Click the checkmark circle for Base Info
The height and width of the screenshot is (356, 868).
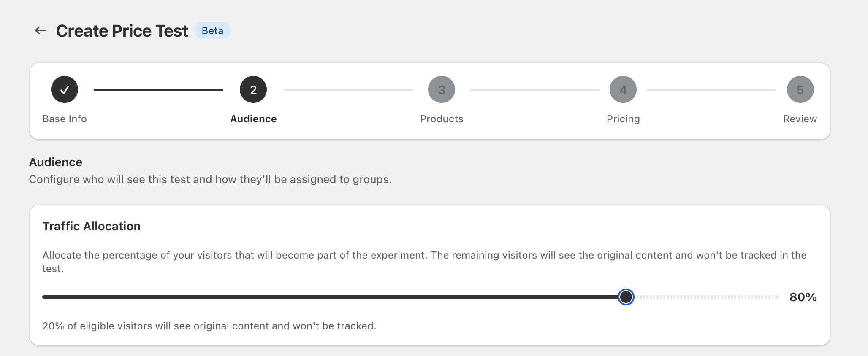[x=65, y=89]
